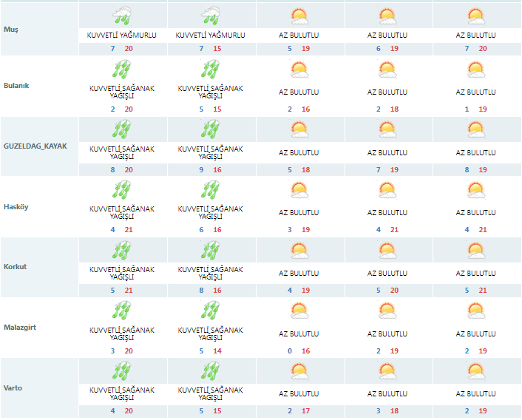
Task: Click the Muş heavy rain icon in first forecast column
Action: pyautogui.click(x=122, y=16)
